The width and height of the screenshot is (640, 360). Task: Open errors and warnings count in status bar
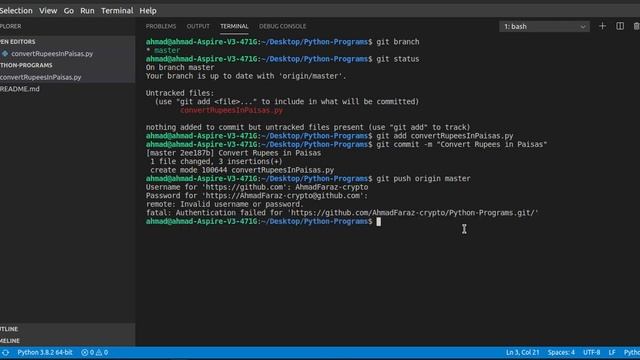coord(94,352)
